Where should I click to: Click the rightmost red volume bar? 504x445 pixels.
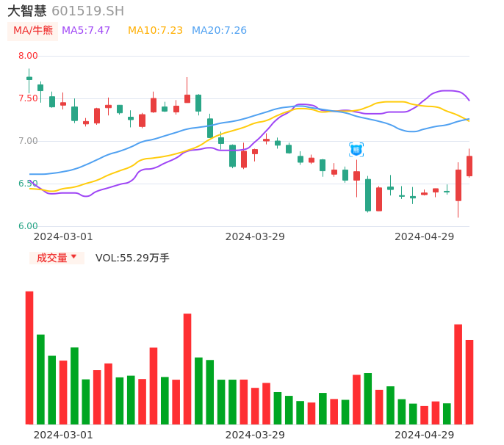469,382
